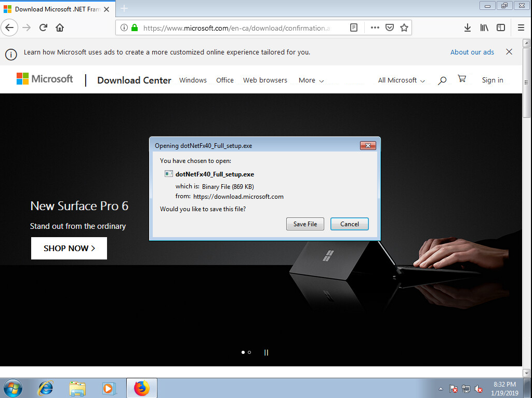Screen dimensions: 532x398
Task: Open a new tab with plus
Action: pyautogui.click(x=124, y=8)
